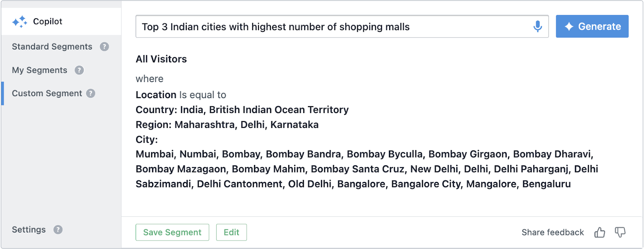Give thumbs down feedback
This screenshot has height=249, width=644.
coord(620,233)
